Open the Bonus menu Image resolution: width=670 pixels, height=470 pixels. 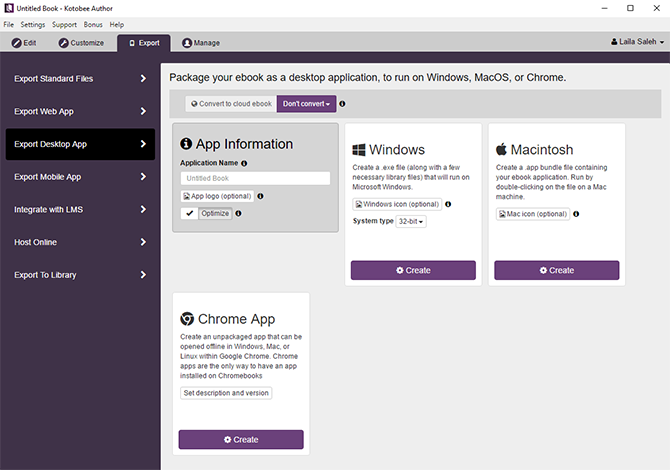[93, 24]
